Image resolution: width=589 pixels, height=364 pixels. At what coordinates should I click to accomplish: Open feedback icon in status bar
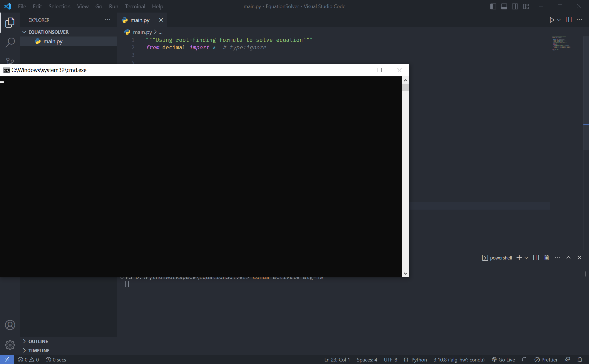[x=567, y=360]
